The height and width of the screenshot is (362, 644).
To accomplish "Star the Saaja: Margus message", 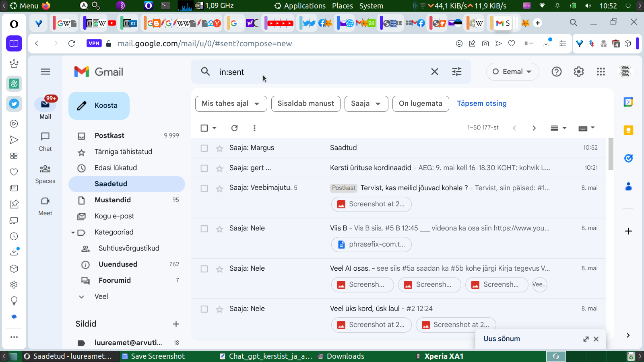I will (x=219, y=148).
